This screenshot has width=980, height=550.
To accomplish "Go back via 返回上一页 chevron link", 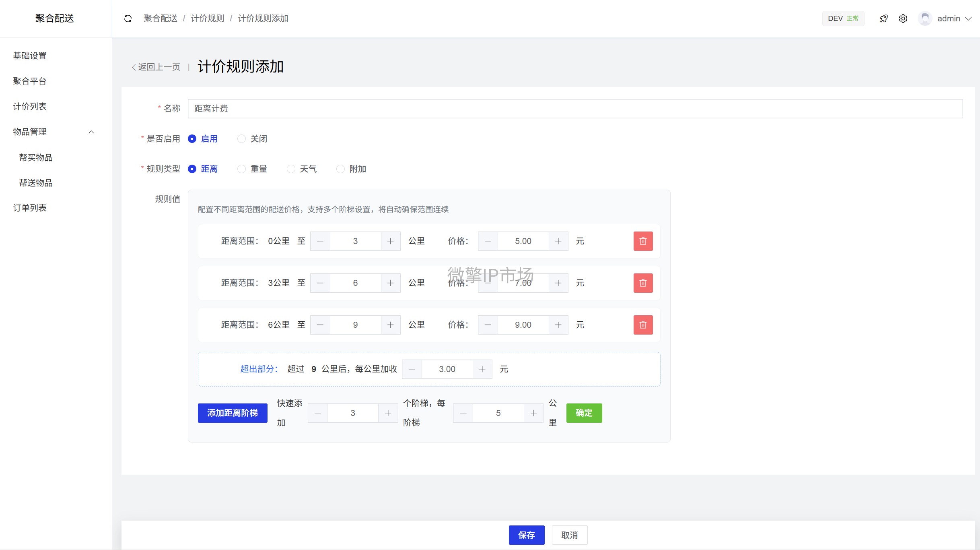I will 156,67.
